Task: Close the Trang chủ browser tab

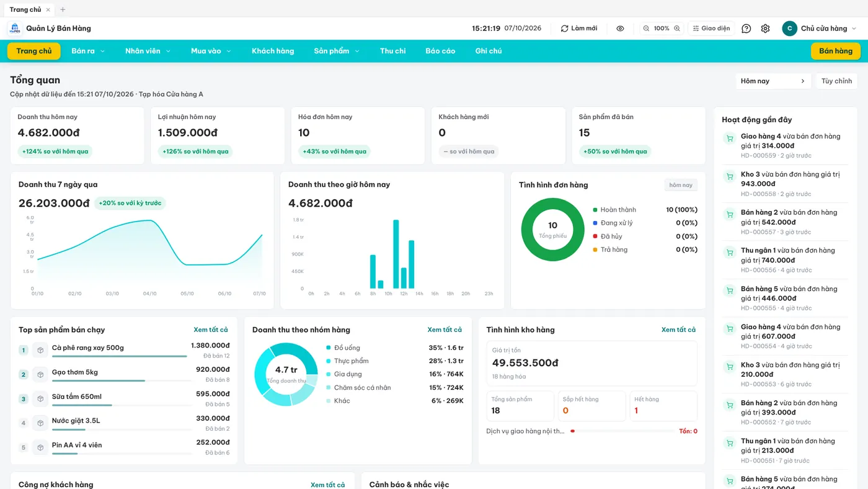Action: (x=48, y=9)
